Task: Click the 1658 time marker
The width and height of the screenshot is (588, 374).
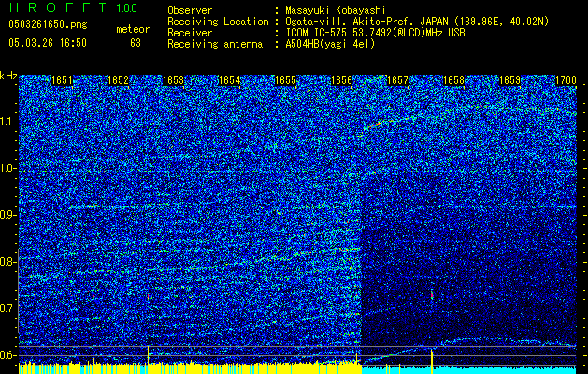Action: coord(453,80)
